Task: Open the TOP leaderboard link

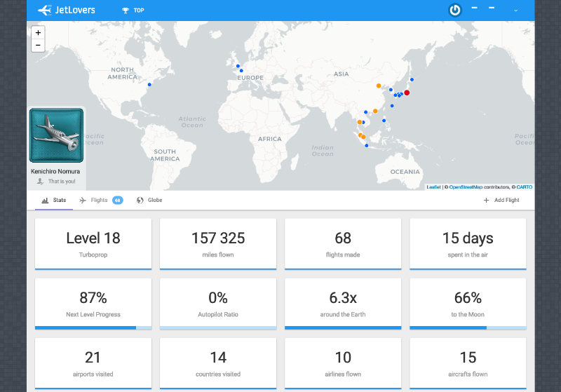Action: 133,11
